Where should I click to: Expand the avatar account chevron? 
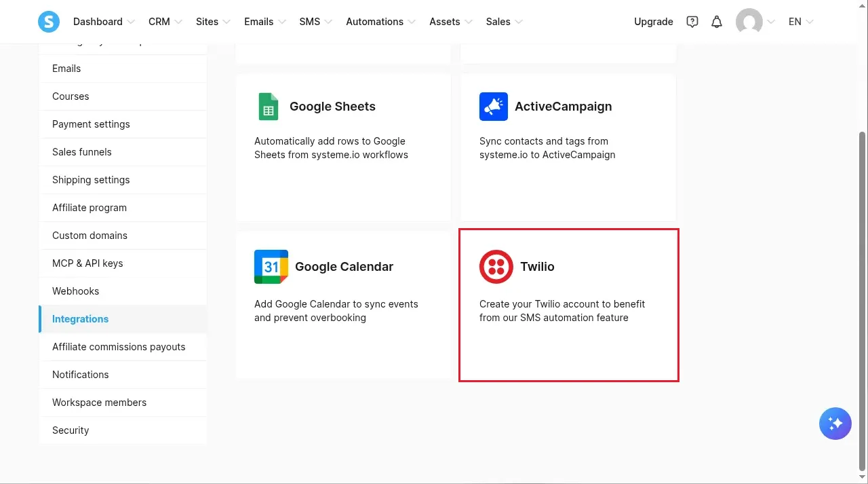coord(770,22)
